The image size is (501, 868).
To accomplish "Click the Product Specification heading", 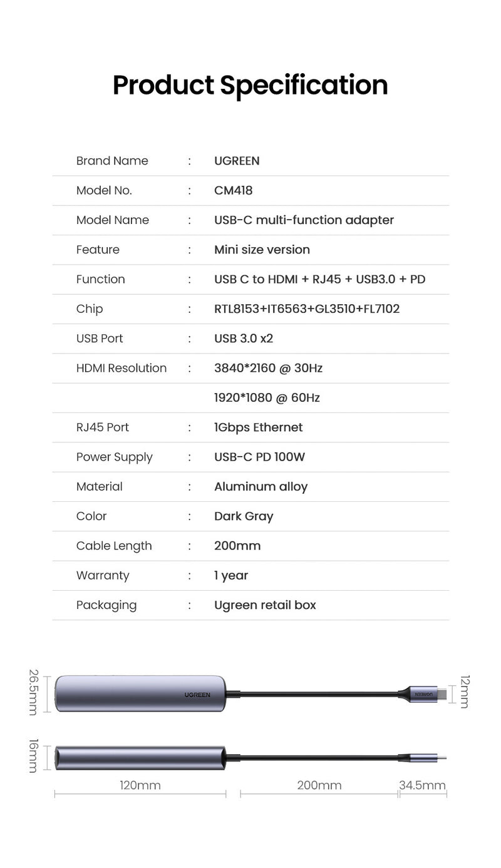I will pos(250,85).
